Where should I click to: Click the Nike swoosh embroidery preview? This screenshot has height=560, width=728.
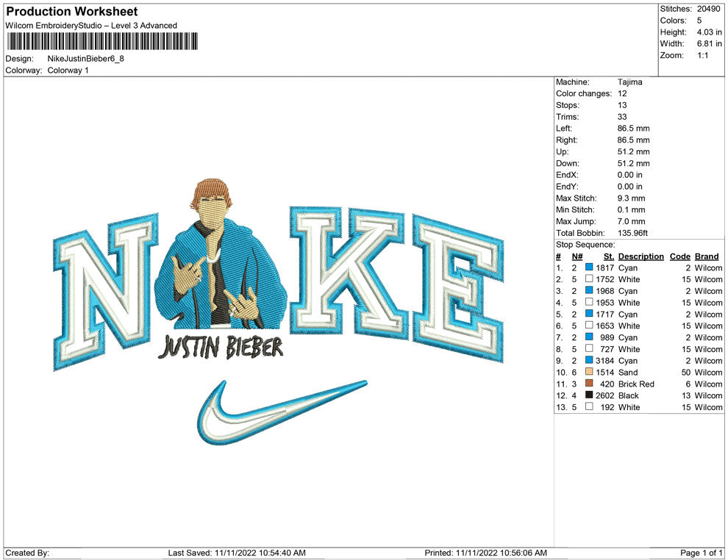(x=282, y=412)
